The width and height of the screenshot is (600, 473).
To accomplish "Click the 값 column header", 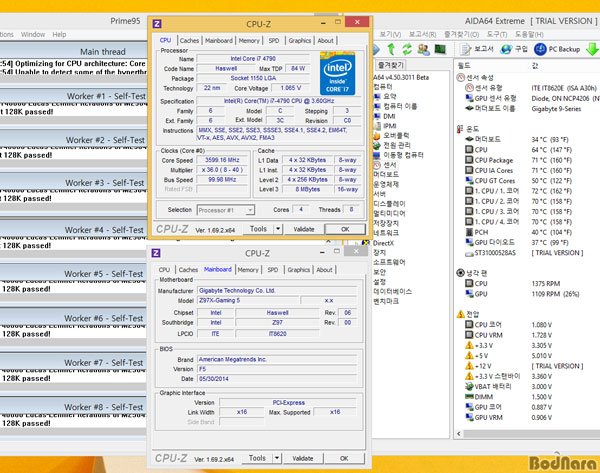I will (535, 66).
